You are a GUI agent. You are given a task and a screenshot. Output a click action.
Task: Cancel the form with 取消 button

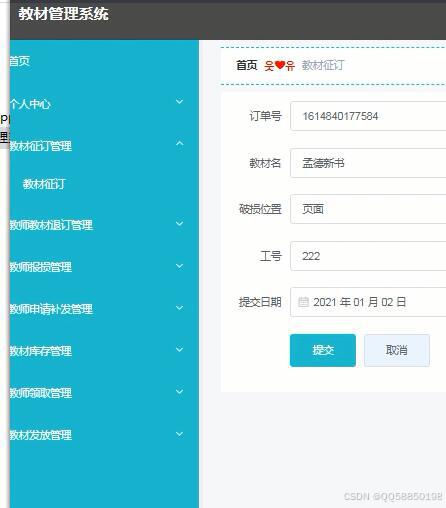397,350
